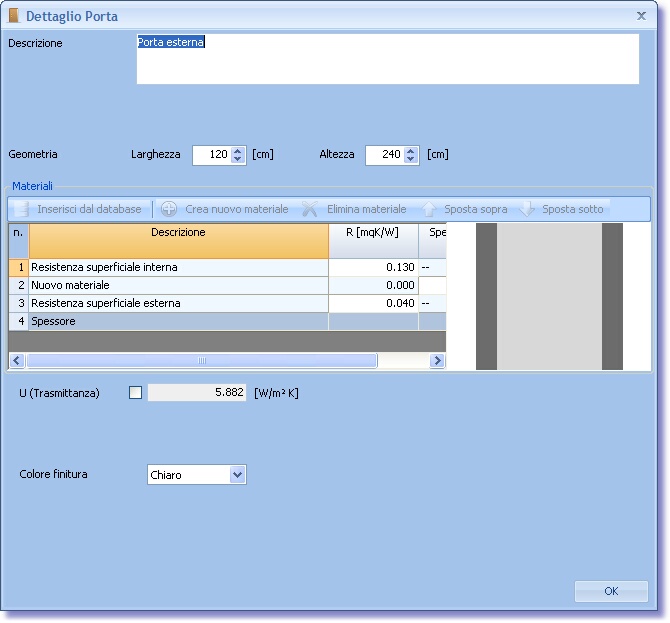
Task: Decrease Altezza with the down arrow
Action: (411, 159)
